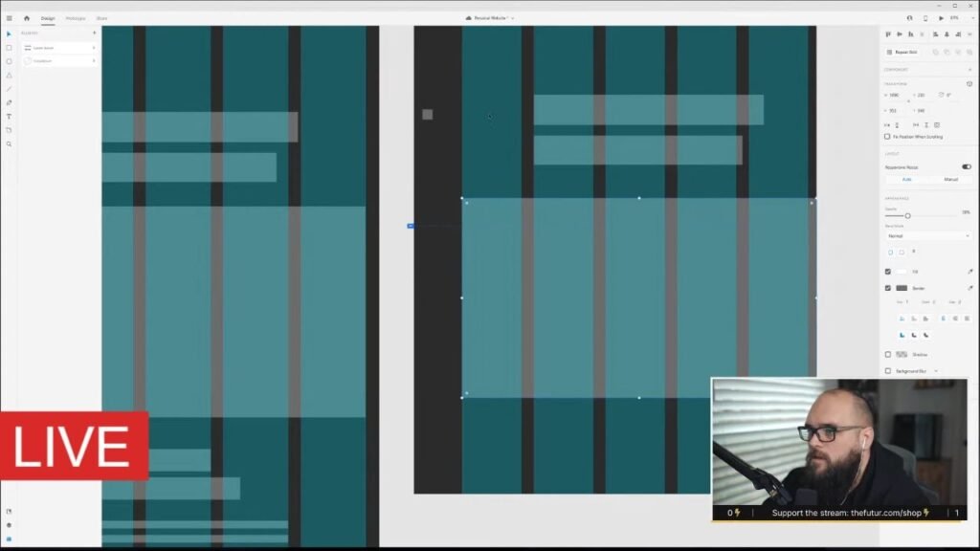980x551 pixels.
Task: Align middle vertically icon
Action: [x=900, y=34]
